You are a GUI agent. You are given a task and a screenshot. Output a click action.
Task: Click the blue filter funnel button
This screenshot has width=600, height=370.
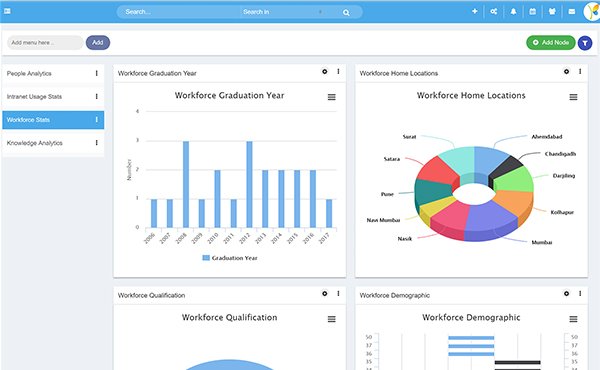tap(585, 43)
